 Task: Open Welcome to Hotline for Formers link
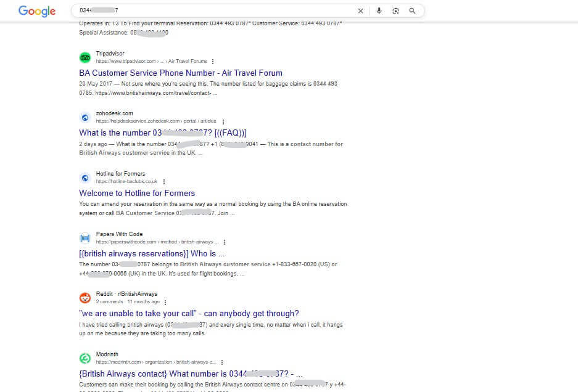point(137,193)
